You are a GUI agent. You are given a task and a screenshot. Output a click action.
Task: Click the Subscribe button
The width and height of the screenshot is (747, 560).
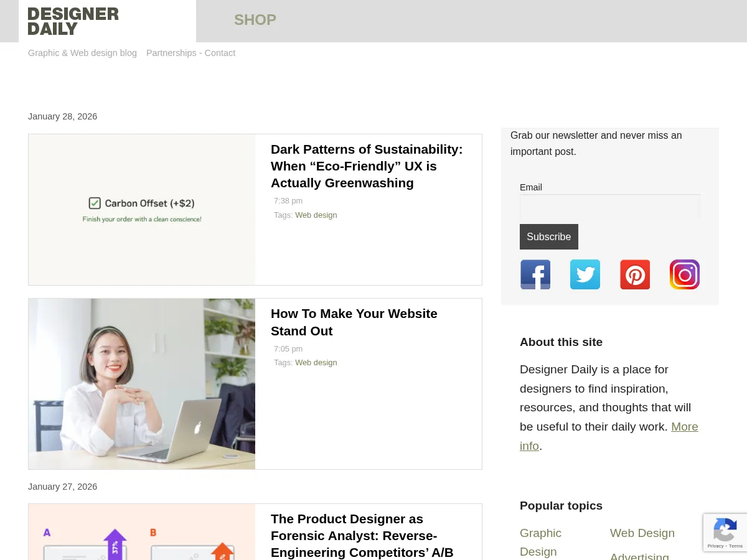pos(549,236)
